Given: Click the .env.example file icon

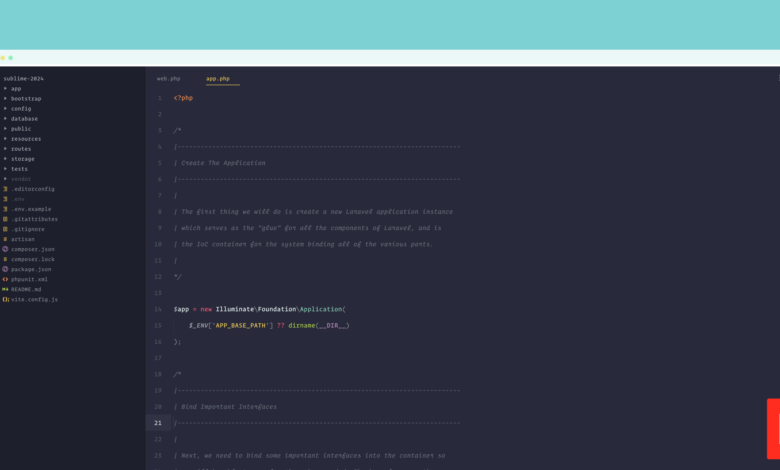Looking at the screenshot, I should click(5, 209).
